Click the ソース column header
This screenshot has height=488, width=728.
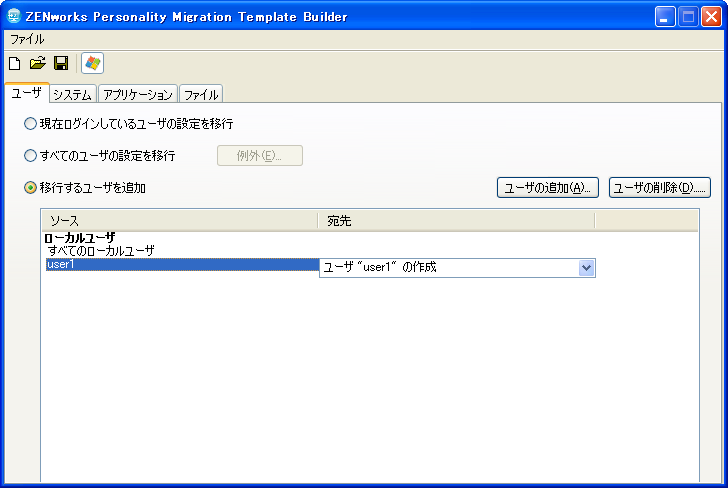(x=180, y=221)
